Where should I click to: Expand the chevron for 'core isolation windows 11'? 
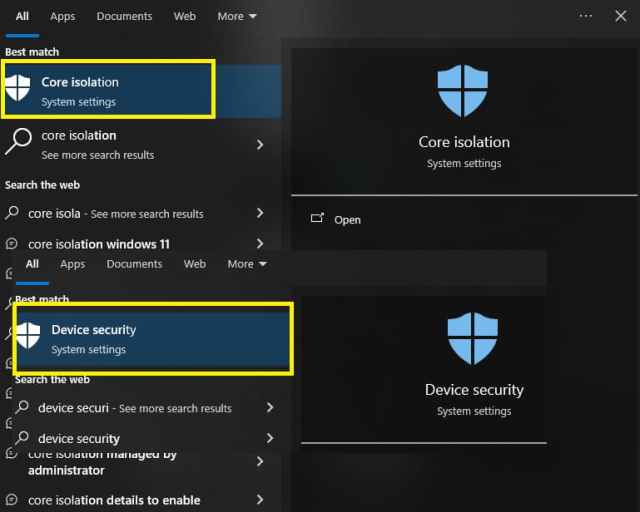coord(260,243)
